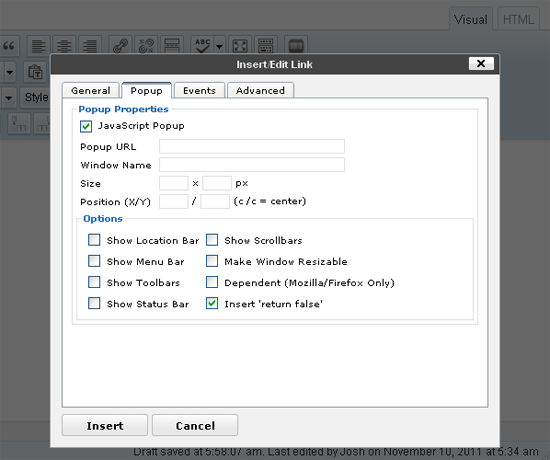Open the spellcheck language dropdown arrow
Image resolution: width=550 pixels, height=460 pixels.
click(x=220, y=46)
